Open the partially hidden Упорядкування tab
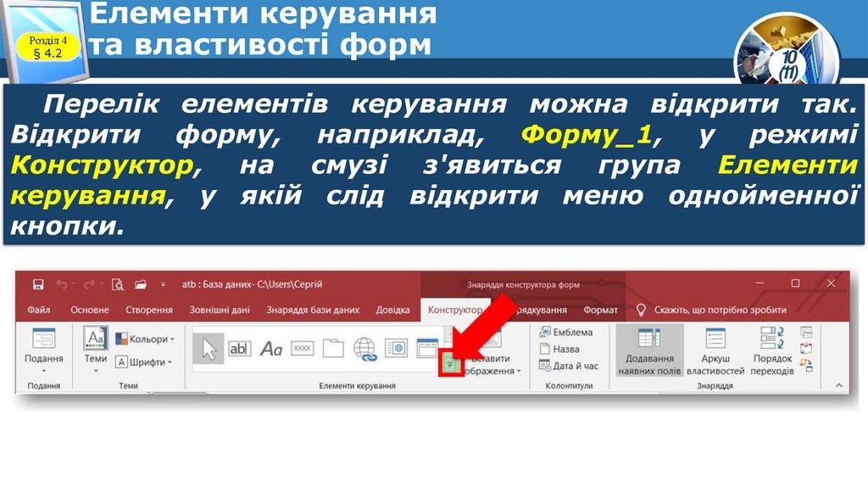 [542, 310]
